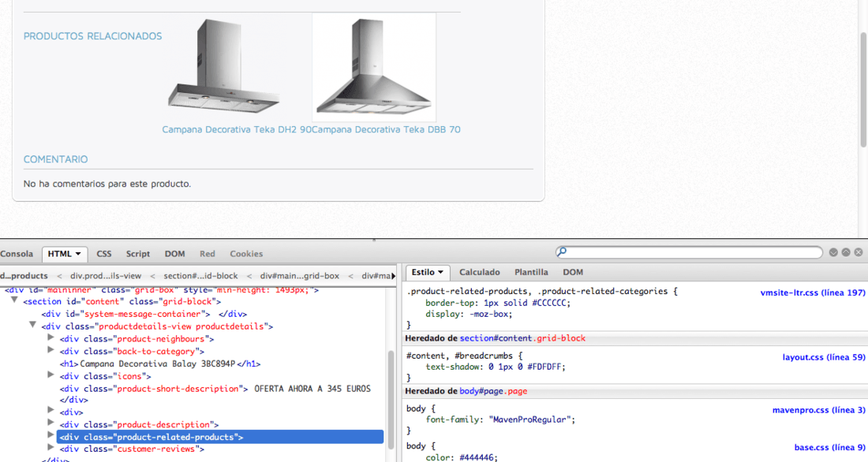Open layout.css línea 59 source link
The image size is (868, 462).
pyautogui.click(x=824, y=357)
